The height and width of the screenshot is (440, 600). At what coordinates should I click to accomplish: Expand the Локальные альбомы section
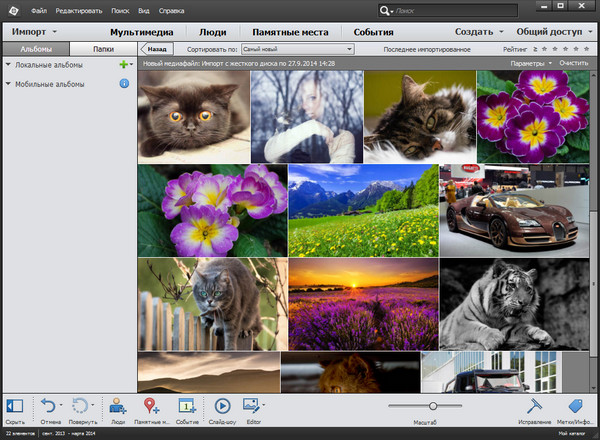coord(8,65)
